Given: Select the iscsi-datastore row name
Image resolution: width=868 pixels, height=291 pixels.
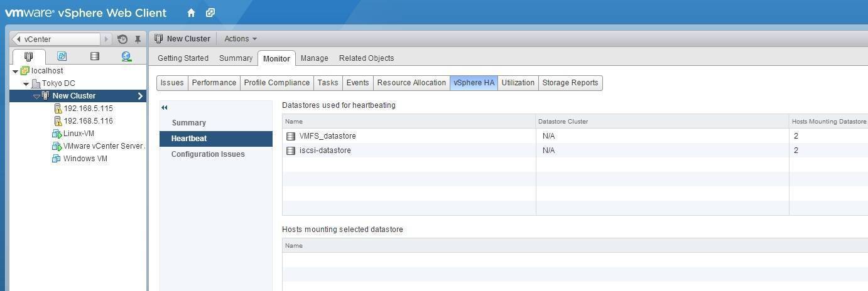Looking at the screenshot, I should pos(325,151).
